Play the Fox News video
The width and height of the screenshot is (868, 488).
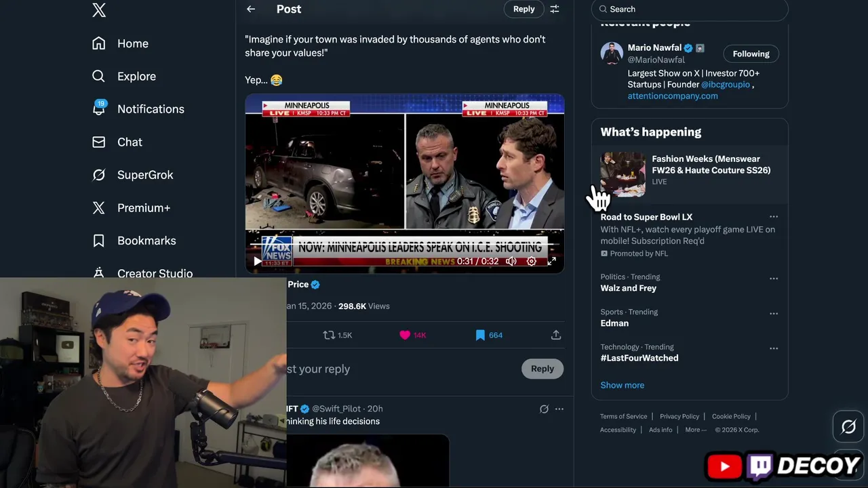point(257,261)
